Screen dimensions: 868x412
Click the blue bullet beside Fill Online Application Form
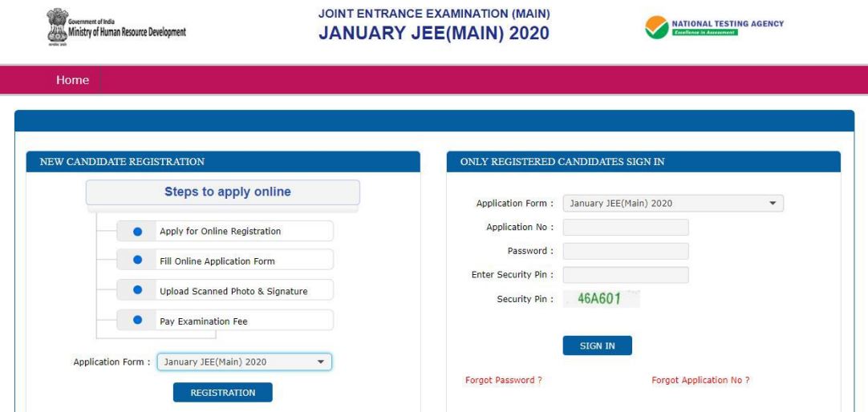137,261
